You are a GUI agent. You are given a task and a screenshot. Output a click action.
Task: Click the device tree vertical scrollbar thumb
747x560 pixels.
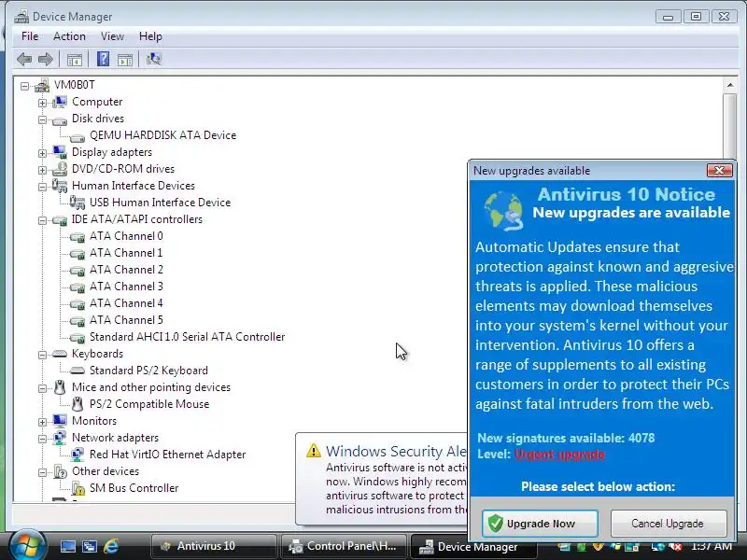pos(730,127)
